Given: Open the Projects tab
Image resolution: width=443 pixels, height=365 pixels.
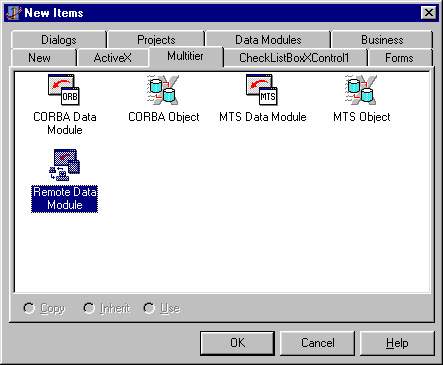Looking at the screenshot, I should coord(156,40).
